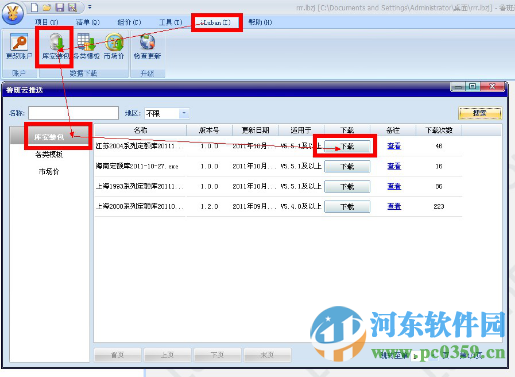Viewport: 515px width, 377px height.
Task: Click the yellow 搜索 search button
Action: [480, 113]
